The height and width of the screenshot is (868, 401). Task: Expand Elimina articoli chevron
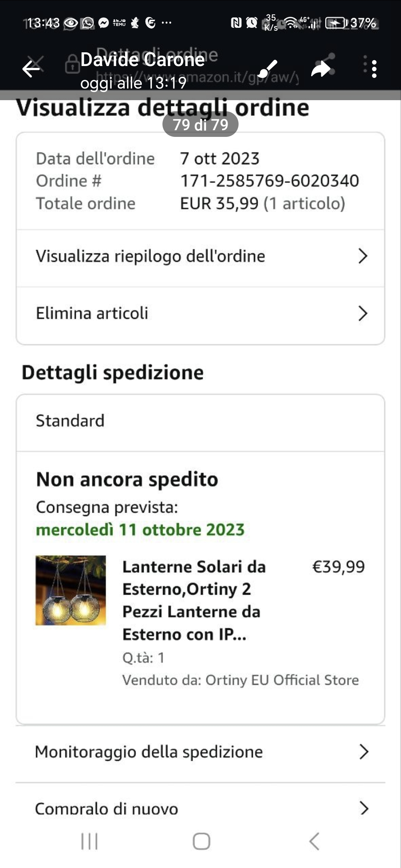coord(363,313)
